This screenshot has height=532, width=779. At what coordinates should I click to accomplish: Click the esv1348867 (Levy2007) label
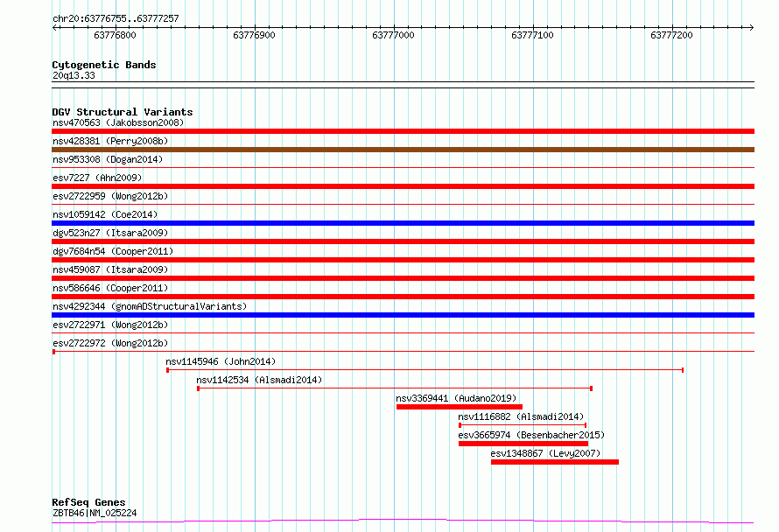(x=545, y=453)
